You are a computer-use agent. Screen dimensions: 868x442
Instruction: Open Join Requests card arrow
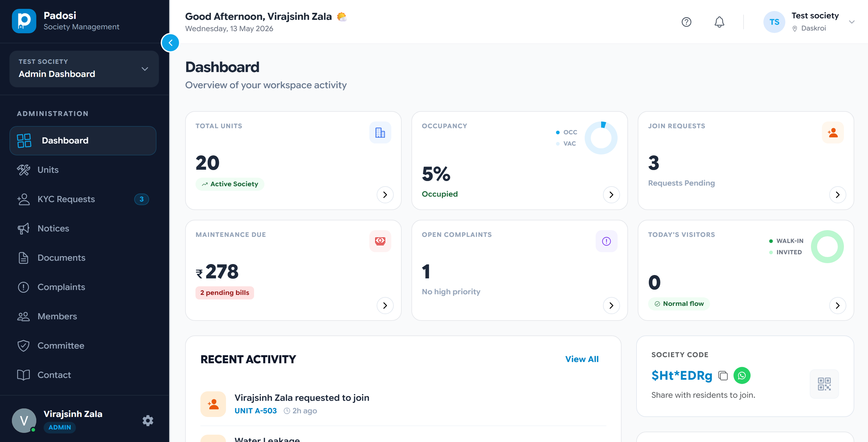tap(837, 195)
